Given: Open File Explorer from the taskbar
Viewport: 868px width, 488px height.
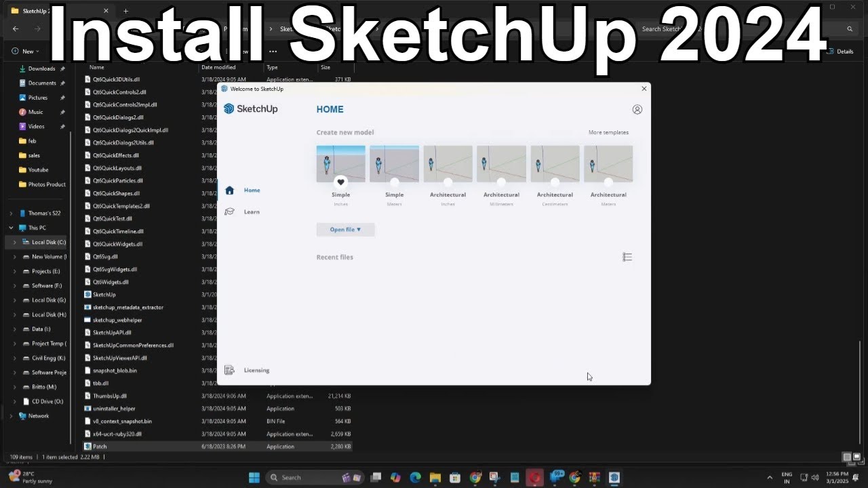Looking at the screenshot, I should [435, 477].
